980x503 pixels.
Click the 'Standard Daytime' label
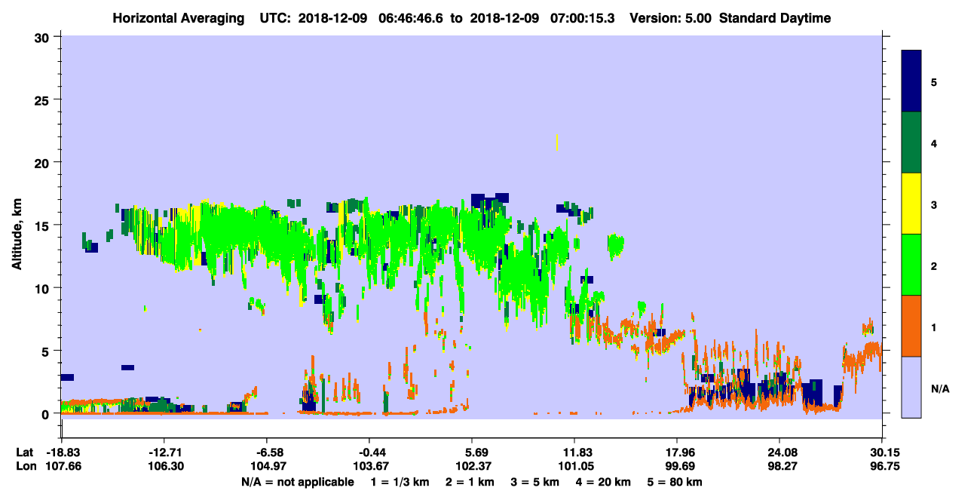coord(775,18)
